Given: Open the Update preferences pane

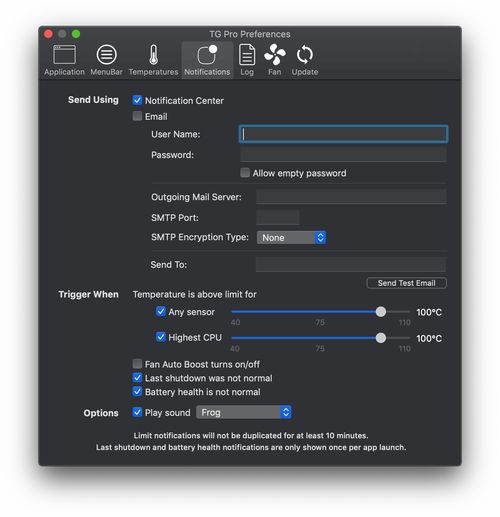Looking at the screenshot, I should [305, 60].
